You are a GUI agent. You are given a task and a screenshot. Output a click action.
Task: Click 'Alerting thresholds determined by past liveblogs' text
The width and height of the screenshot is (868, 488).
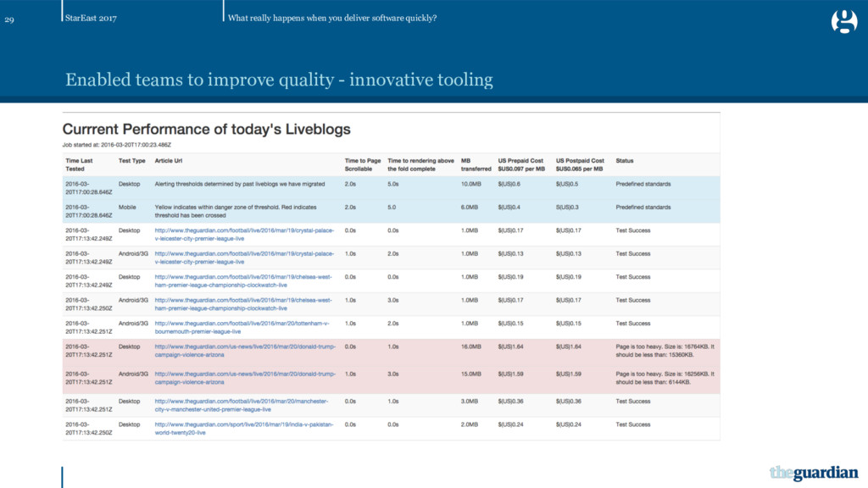click(x=240, y=184)
